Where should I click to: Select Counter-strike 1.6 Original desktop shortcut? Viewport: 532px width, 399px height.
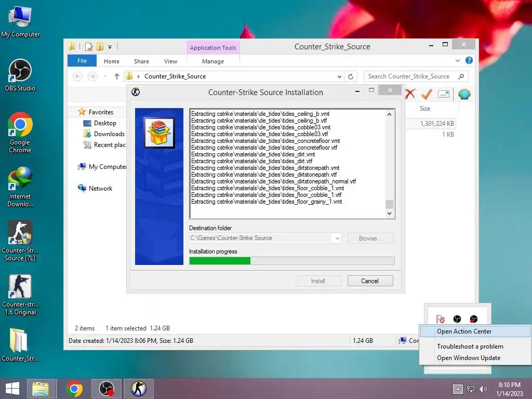click(x=20, y=295)
